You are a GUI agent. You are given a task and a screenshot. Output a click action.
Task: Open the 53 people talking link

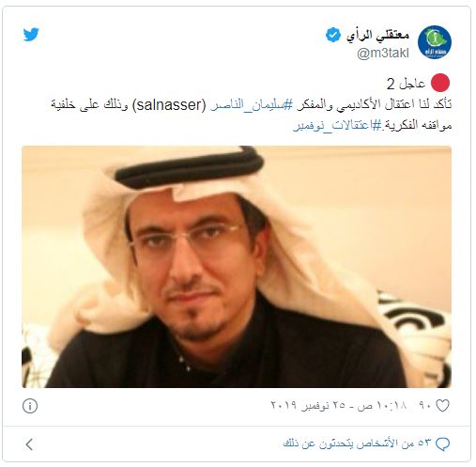pyautogui.click(x=357, y=444)
